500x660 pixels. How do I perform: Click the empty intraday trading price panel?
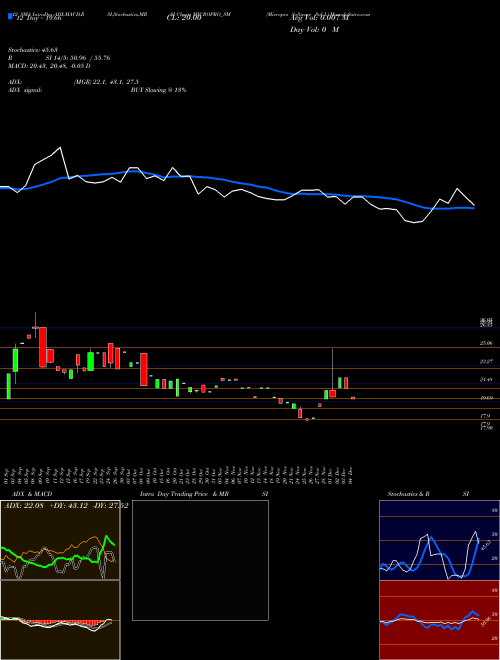pos(200,560)
